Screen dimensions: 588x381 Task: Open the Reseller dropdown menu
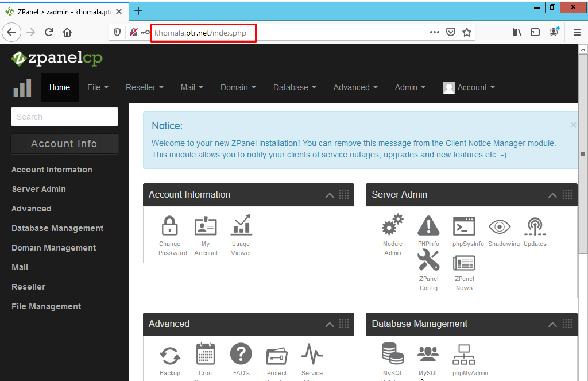(145, 87)
